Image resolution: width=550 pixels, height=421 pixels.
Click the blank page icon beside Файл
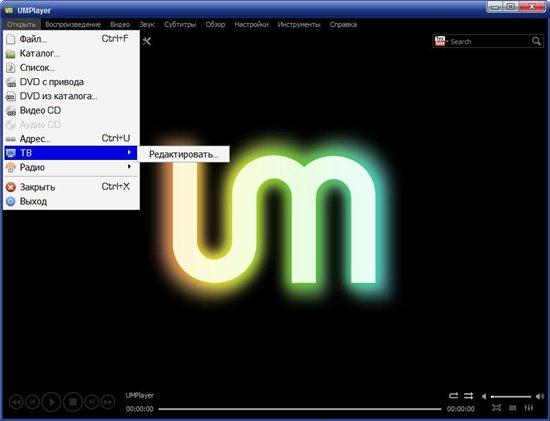click(11, 39)
